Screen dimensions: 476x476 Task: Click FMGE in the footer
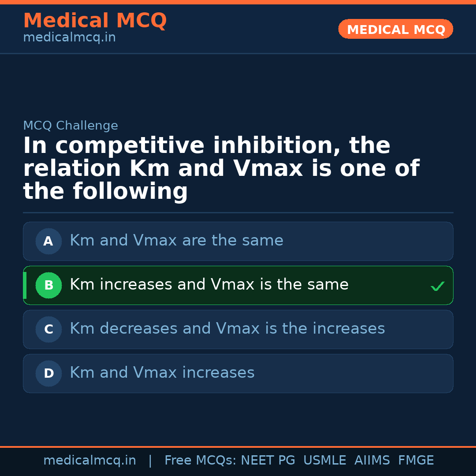[416, 461]
